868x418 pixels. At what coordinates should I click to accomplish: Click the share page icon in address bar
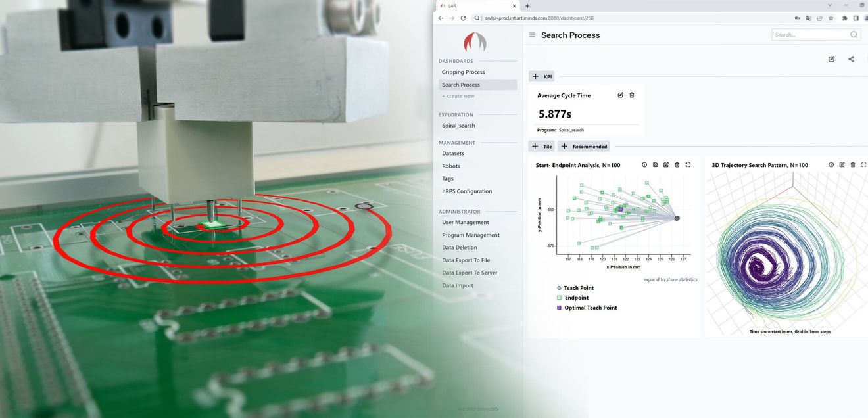[x=820, y=18]
